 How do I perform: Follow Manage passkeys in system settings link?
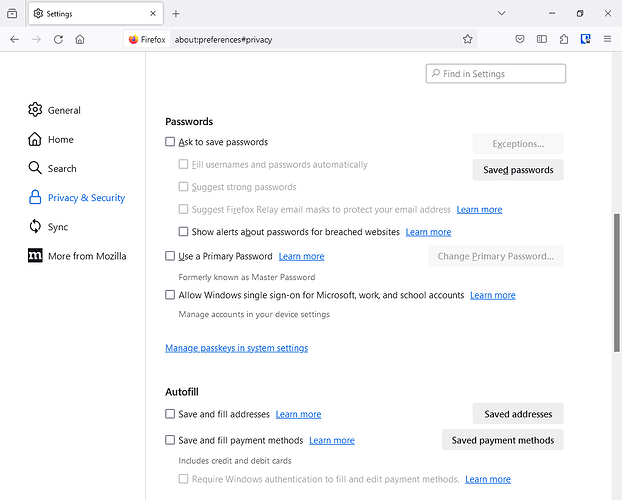(236, 348)
